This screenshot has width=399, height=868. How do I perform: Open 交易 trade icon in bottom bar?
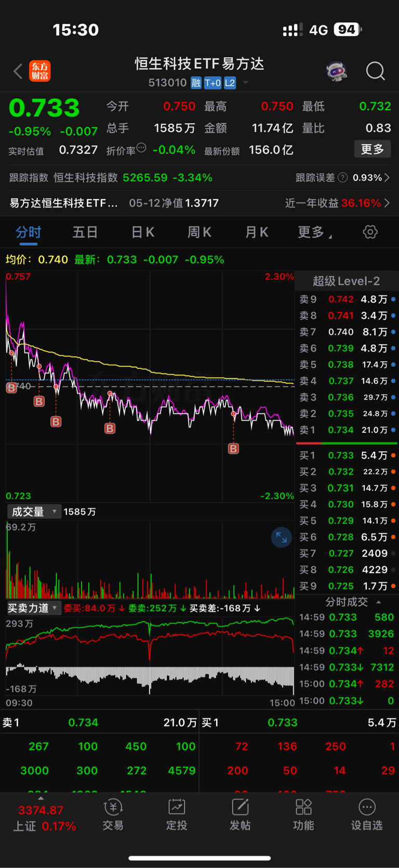[113, 815]
